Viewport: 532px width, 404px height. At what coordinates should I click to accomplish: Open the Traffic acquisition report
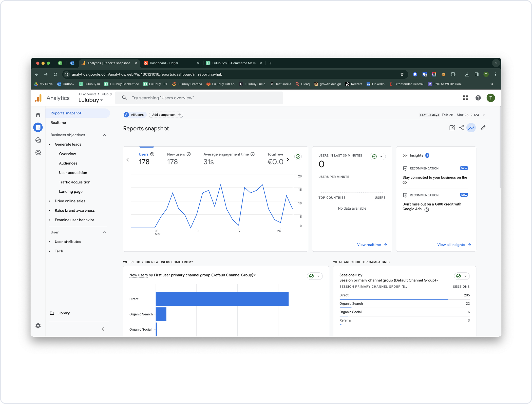click(74, 182)
